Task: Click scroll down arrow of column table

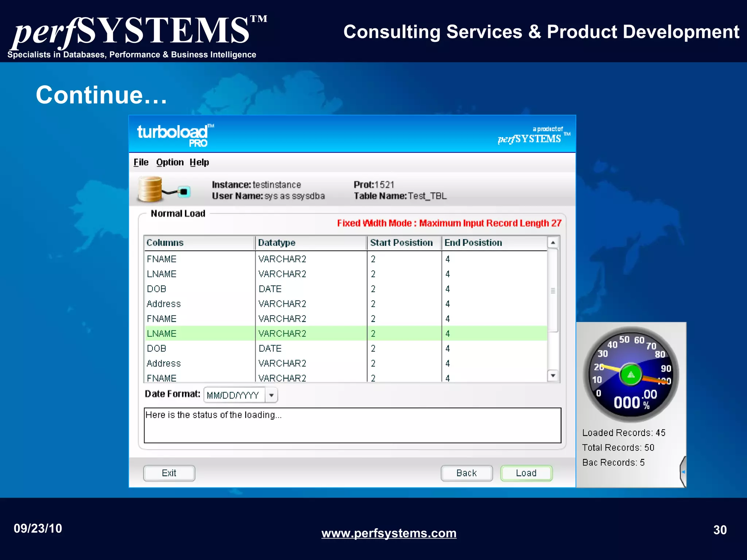Action: [x=553, y=376]
